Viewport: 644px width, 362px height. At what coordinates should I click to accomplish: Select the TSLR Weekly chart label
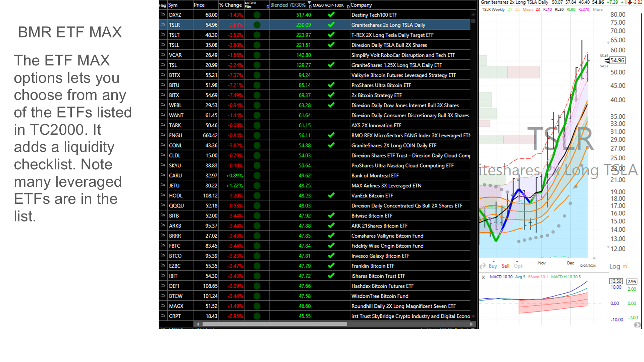pos(493,9)
